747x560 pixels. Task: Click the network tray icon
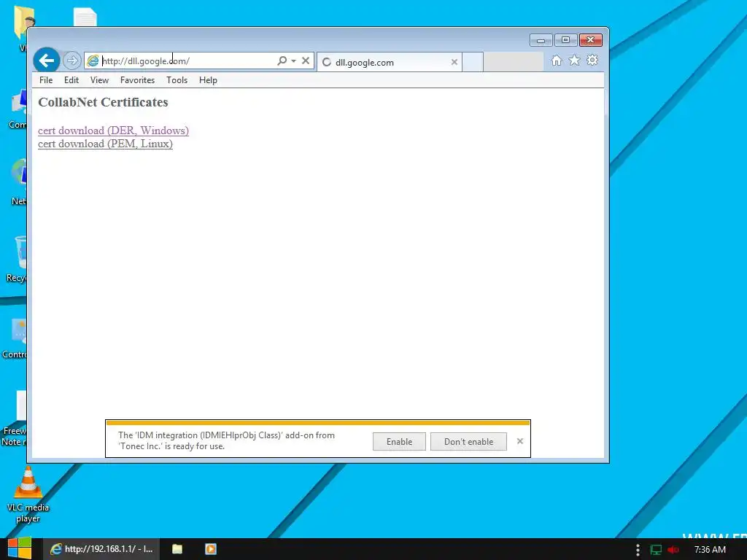pyautogui.click(x=656, y=550)
